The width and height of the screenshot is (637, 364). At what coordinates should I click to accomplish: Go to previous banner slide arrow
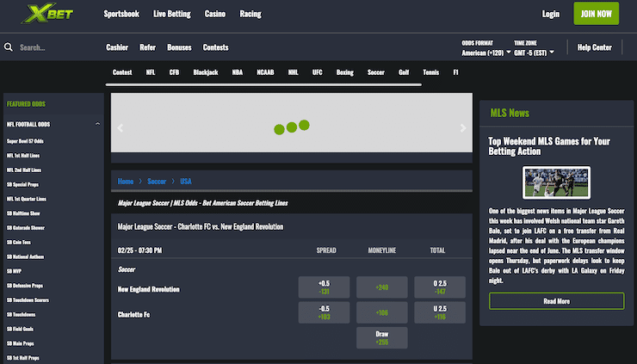pos(121,128)
